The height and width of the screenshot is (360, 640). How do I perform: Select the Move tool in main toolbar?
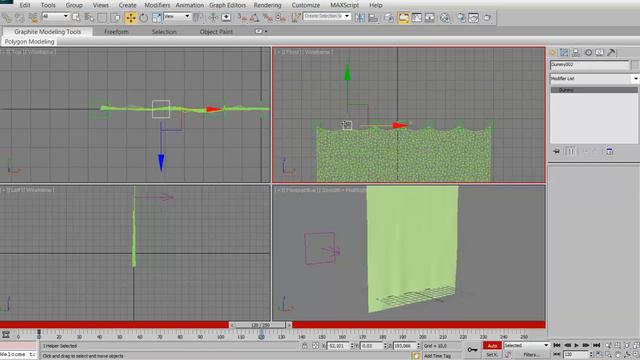(x=131, y=18)
